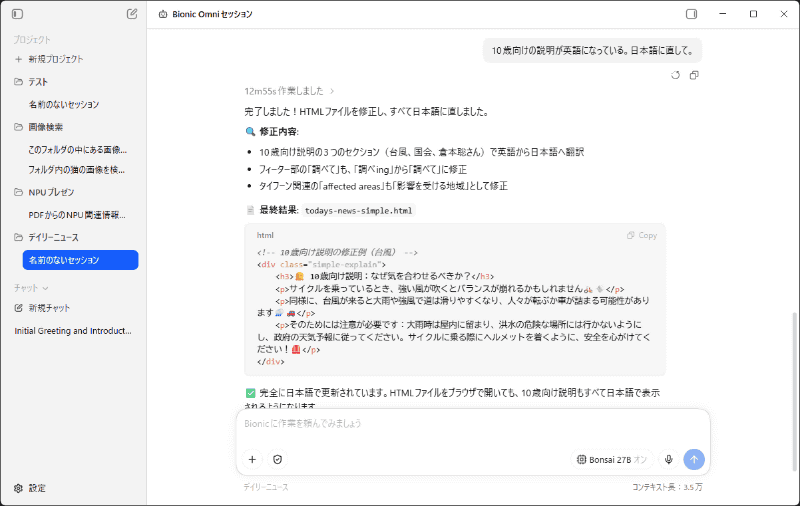Click the プロジェクト section header
Viewport: 800px width, 506px height.
[x=32, y=39]
